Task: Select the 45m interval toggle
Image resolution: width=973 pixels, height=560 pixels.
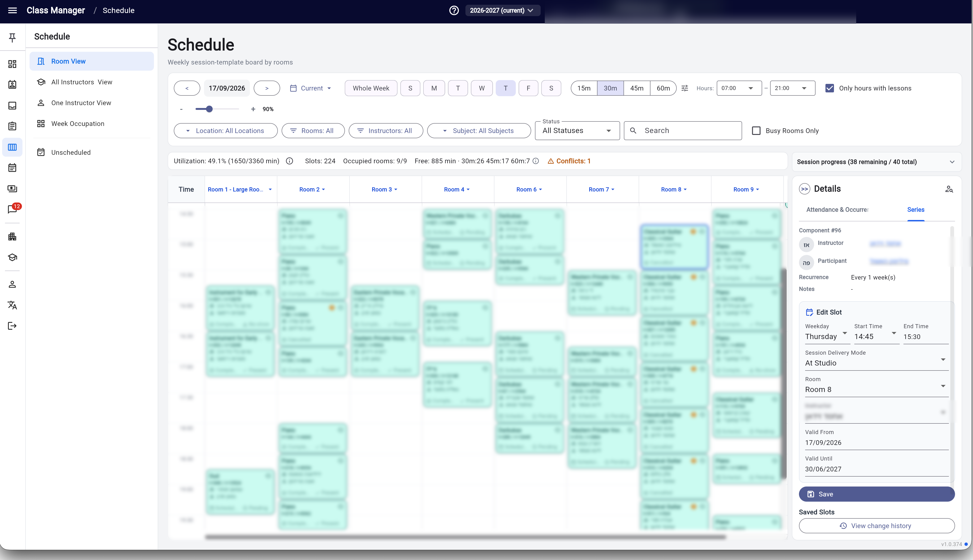Action: coord(637,88)
